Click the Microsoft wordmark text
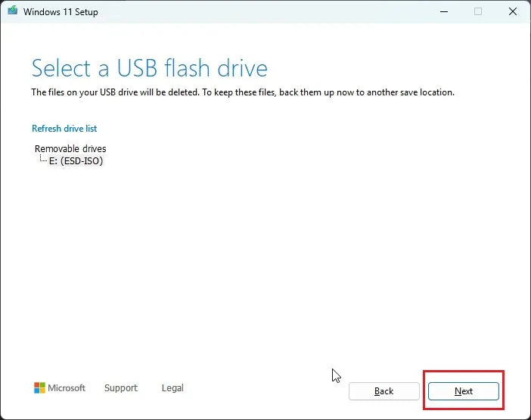 click(67, 388)
